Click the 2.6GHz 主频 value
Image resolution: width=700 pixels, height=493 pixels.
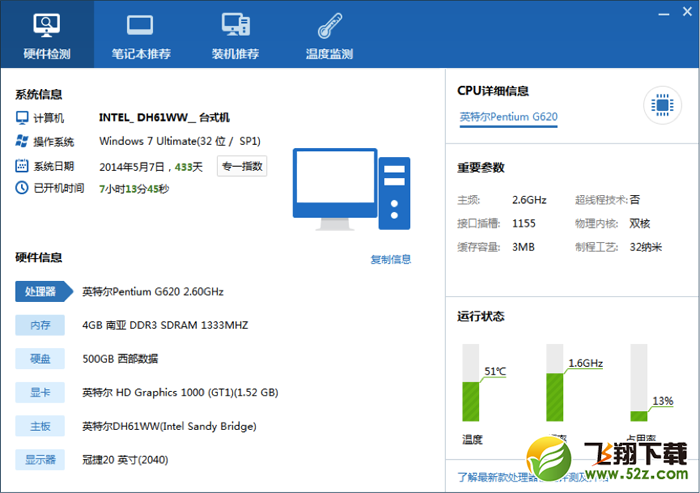tap(529, 200)
